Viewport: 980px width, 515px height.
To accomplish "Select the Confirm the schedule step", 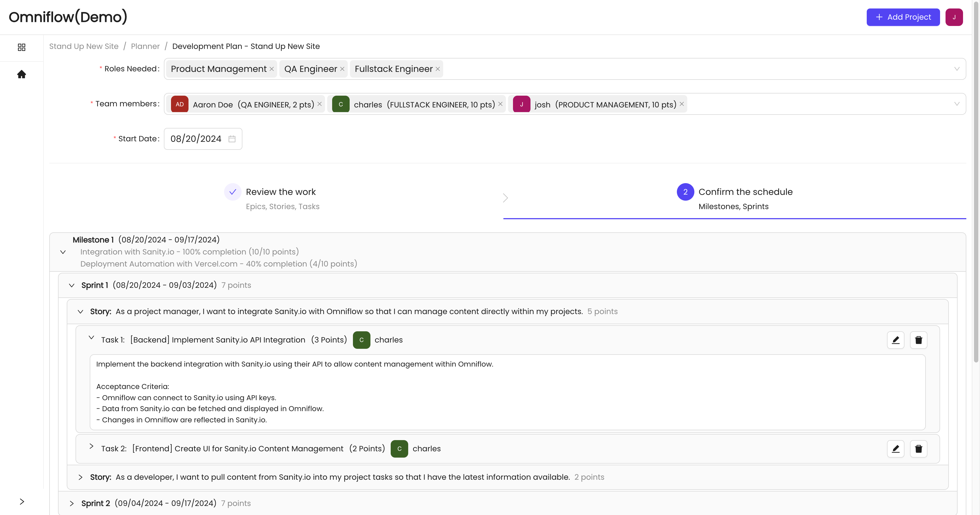I will (745, 192).
